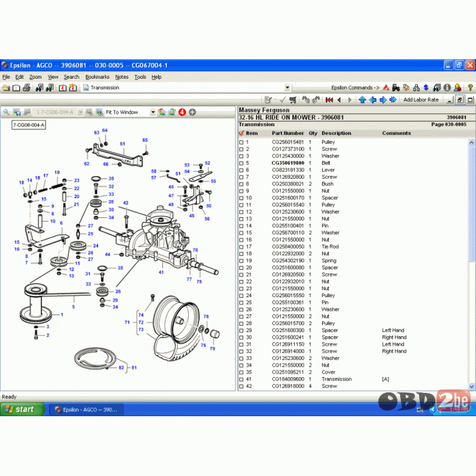Check the box for item 10 Spacer
The width and height of the screenshot is (476, 476).
click(241, 198)
